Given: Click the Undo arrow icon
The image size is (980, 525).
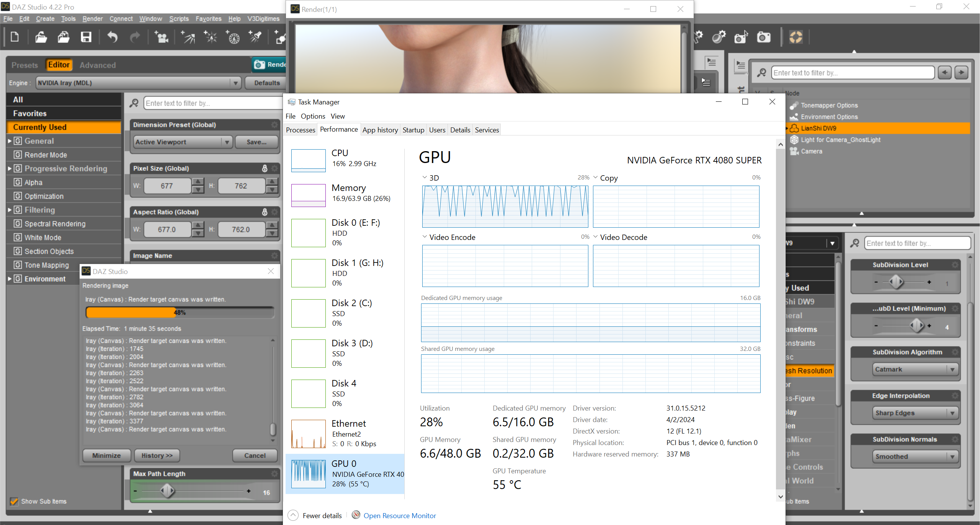Looking at the screenshot, I should pyautogui.click(x=112, y=37).
